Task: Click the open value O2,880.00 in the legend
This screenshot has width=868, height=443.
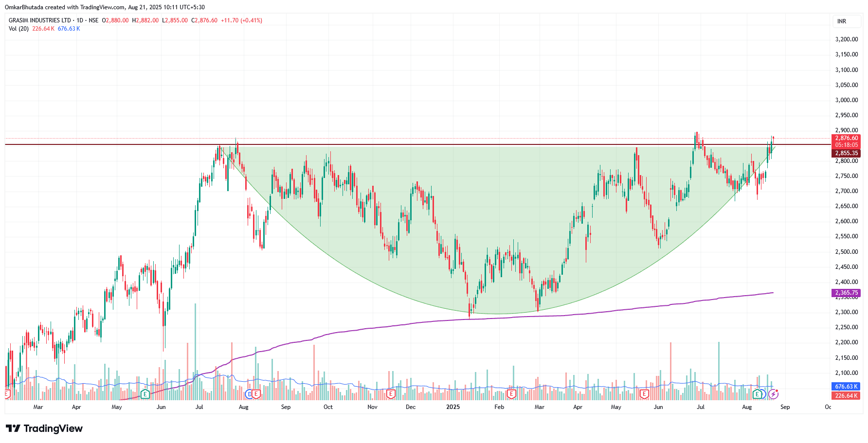Action: click(x=115, y=20)
